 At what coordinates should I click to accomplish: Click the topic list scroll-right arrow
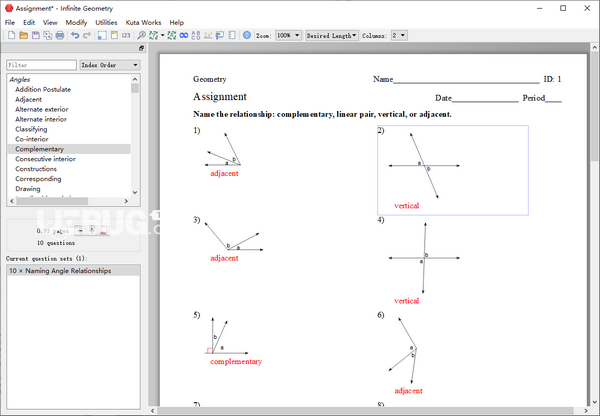tap(126, 201)
